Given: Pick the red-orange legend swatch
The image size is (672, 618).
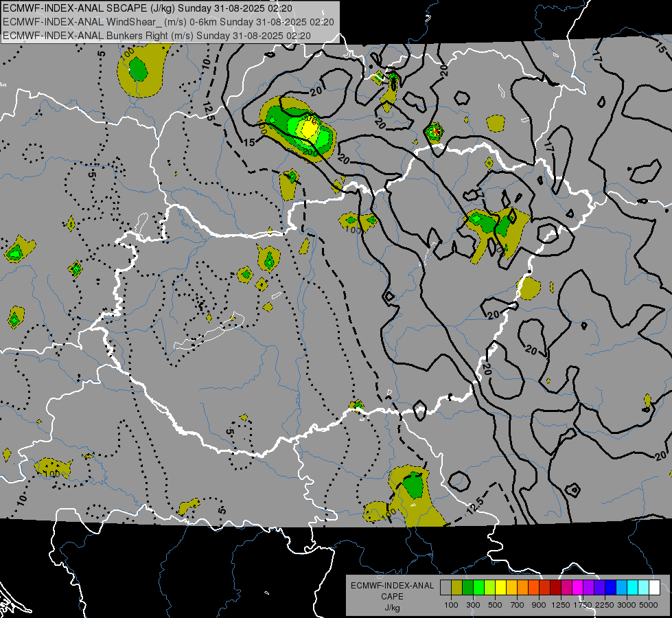Looking at the screenshot, I should [x=534, y=587].
